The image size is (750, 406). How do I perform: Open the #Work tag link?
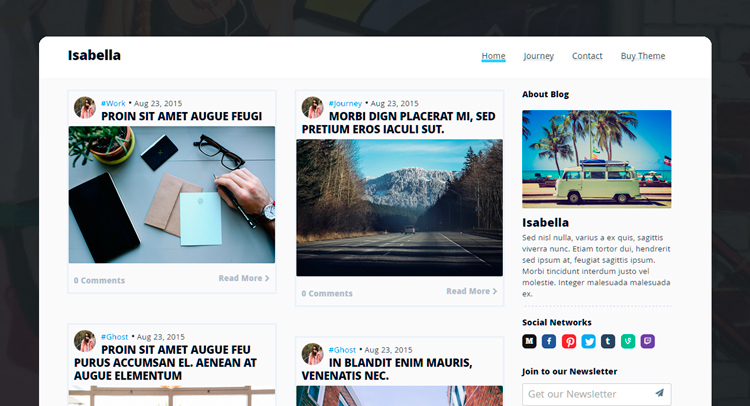[x=113, y=103]
